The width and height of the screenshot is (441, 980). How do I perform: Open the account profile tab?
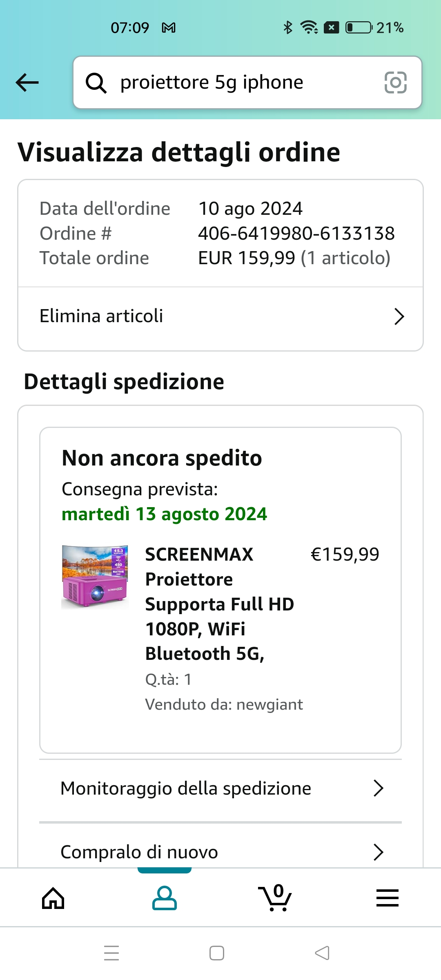click(165, 898)
